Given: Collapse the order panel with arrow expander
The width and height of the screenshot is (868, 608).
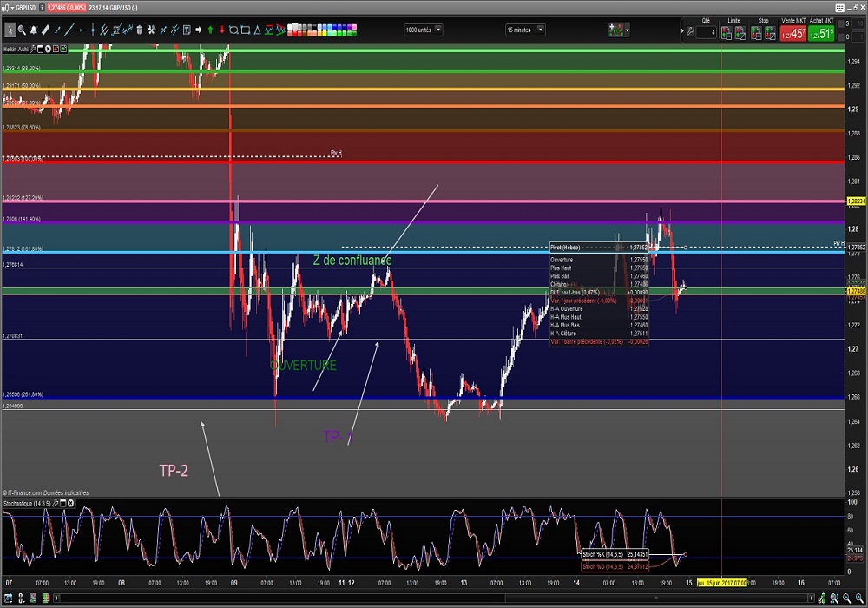Looking at the screenshot, I should (682, 31).
